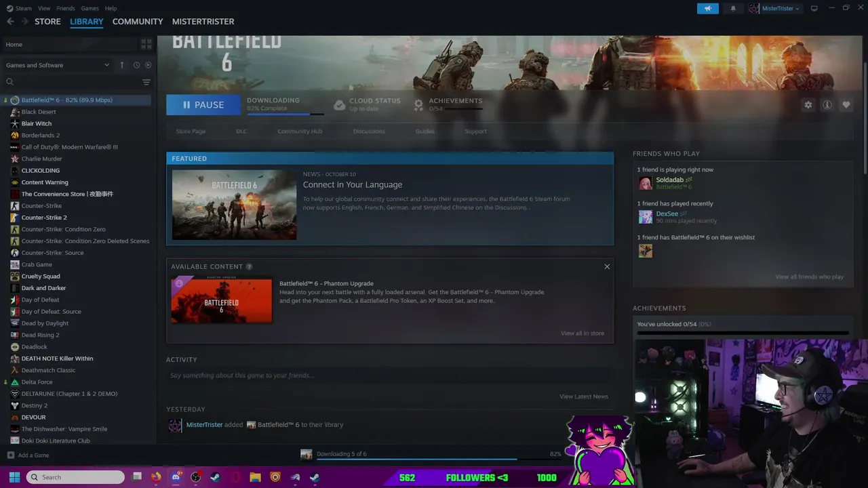The width and height of the screenshot is (868, 488).
Task: Show game information icon
Action: click(x=827, y=105)
